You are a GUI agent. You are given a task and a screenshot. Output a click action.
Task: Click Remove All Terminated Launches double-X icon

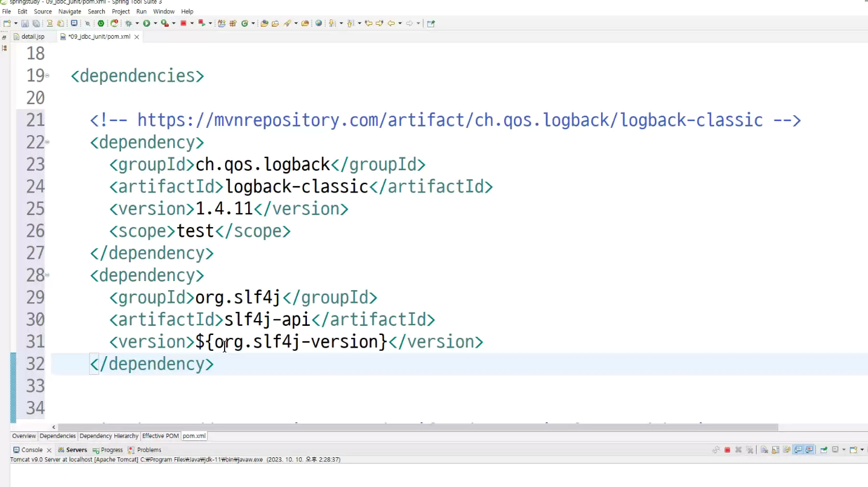[749, 450]
